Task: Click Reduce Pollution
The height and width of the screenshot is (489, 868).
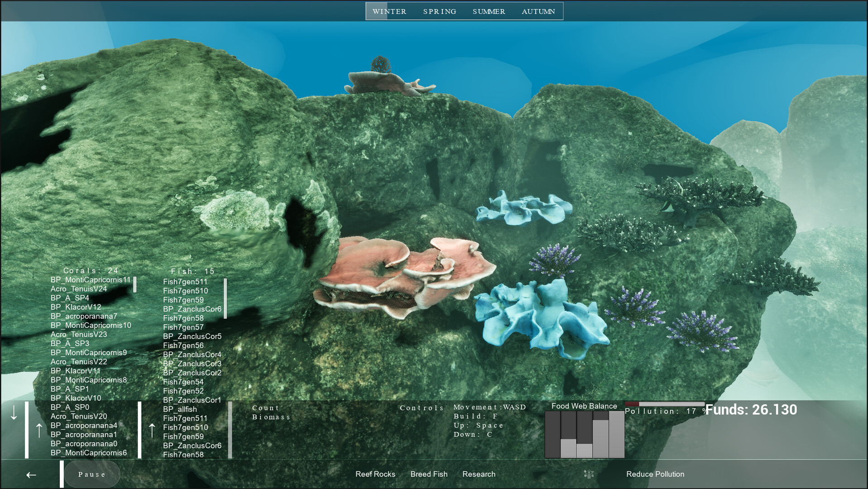Action: click(655, 474)
